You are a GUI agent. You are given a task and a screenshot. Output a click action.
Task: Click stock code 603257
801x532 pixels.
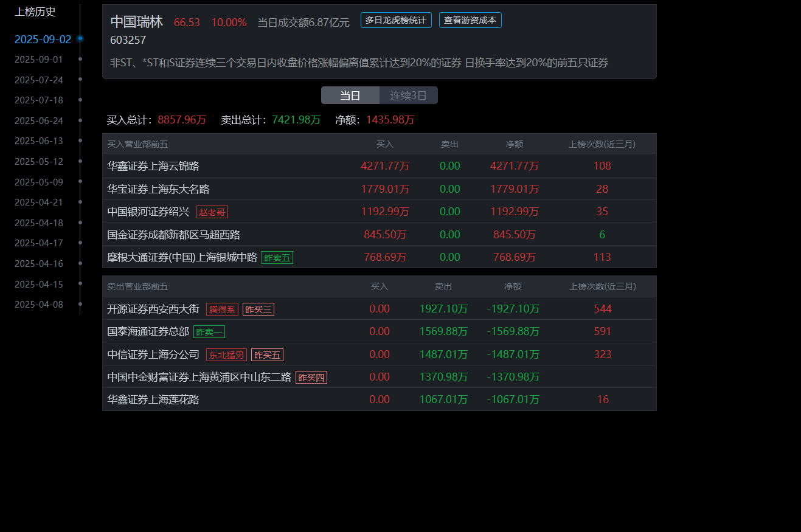128,40
